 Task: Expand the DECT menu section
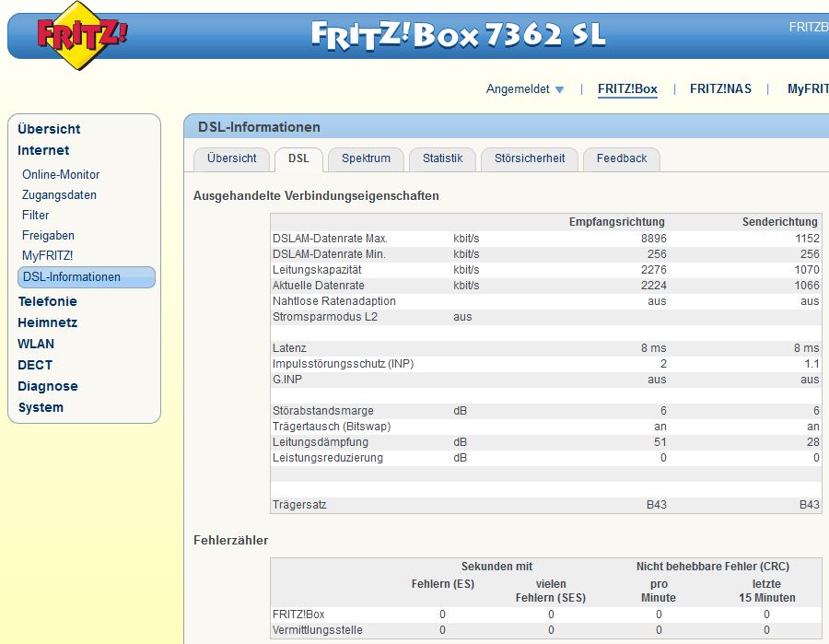pos(35,365)
